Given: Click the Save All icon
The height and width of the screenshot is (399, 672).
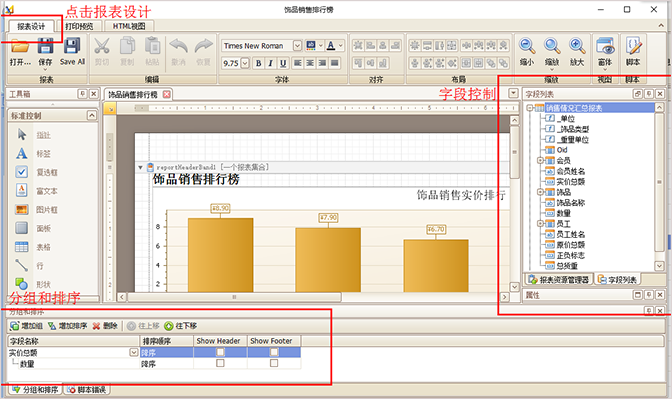Looking at the screenshot, I should coord(72,46).
